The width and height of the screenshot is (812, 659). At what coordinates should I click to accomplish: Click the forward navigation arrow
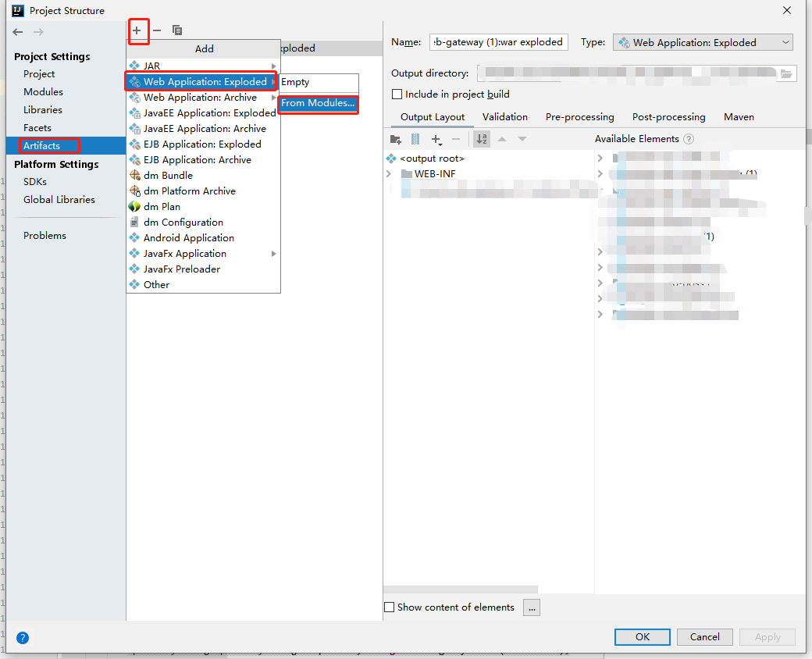tap(38, 32)
